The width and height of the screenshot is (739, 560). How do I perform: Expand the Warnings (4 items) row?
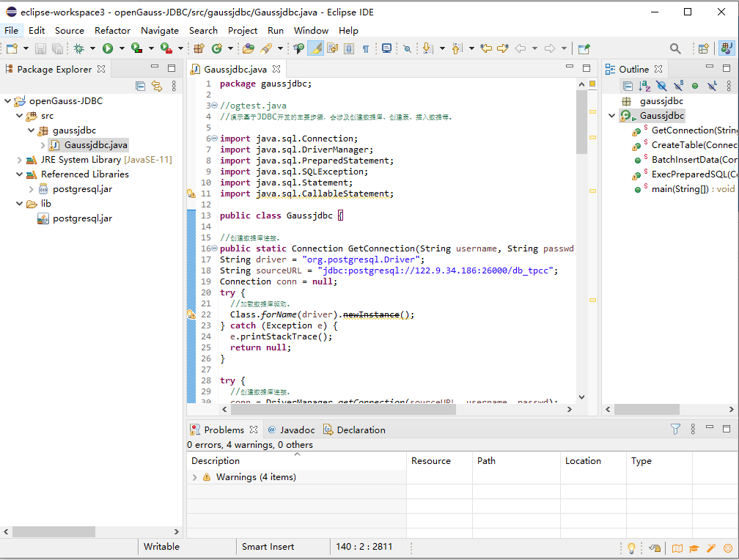(195, 477)
